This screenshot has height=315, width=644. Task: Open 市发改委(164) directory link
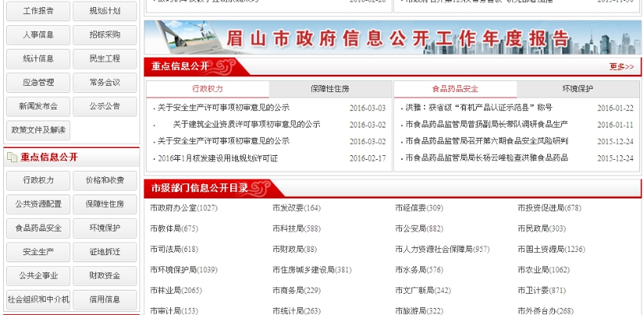click(296, 209)
